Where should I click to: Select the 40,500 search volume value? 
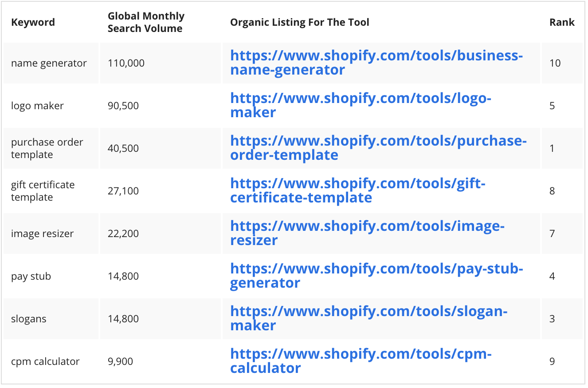(123, 148)
